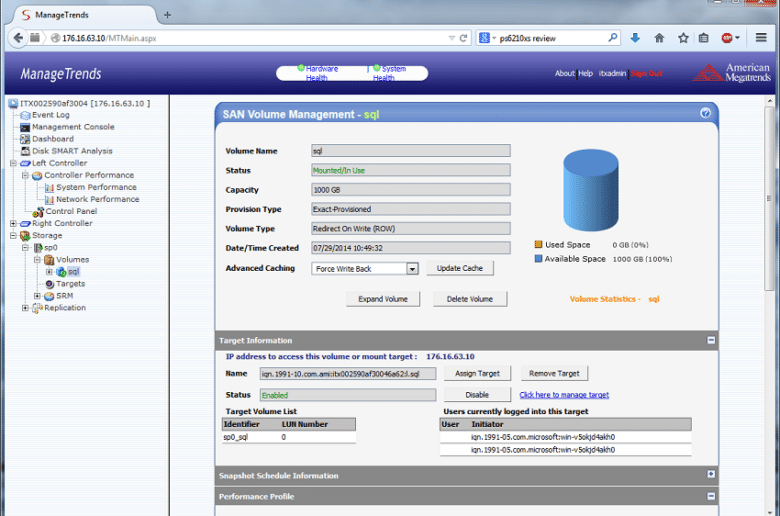Click the System Performance chart icon
The image size is (780, 516).
49,187
